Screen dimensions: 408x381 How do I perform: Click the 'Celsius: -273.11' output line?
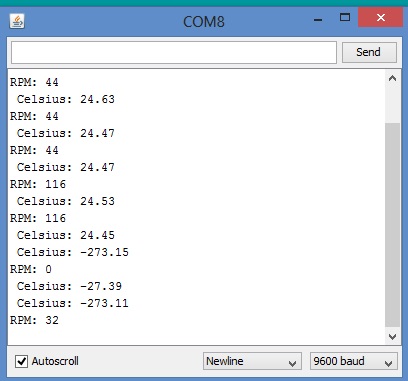point(73,303)
